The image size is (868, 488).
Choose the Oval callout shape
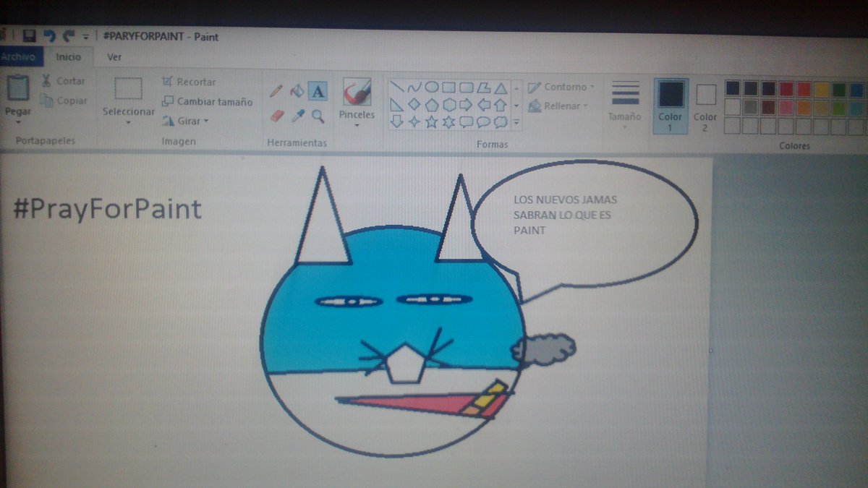point(483,122)
